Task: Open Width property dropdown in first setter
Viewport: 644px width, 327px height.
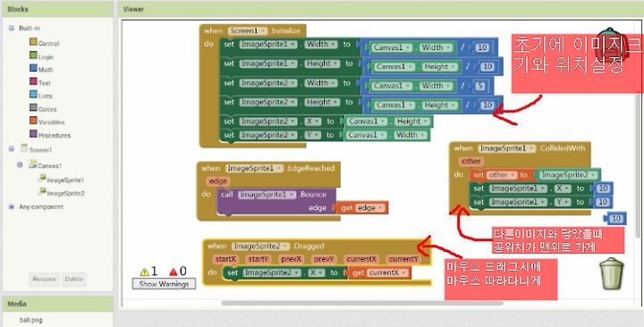Action: coord(320,44)
